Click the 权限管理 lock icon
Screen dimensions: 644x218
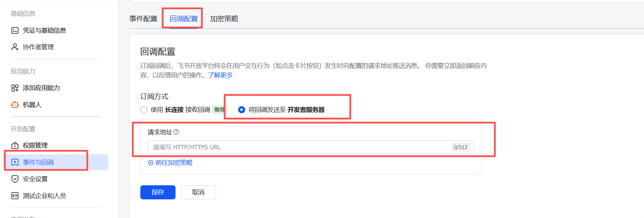pos(15,146)
